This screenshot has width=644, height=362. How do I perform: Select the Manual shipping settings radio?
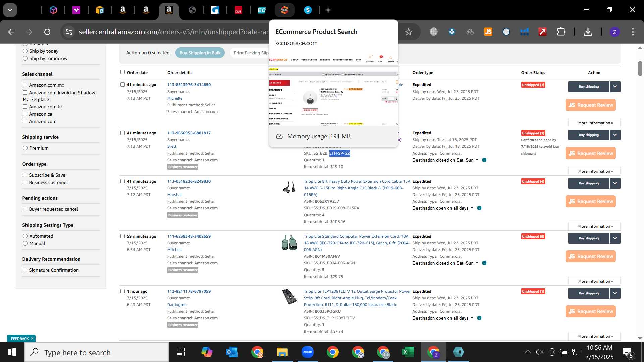25,243
